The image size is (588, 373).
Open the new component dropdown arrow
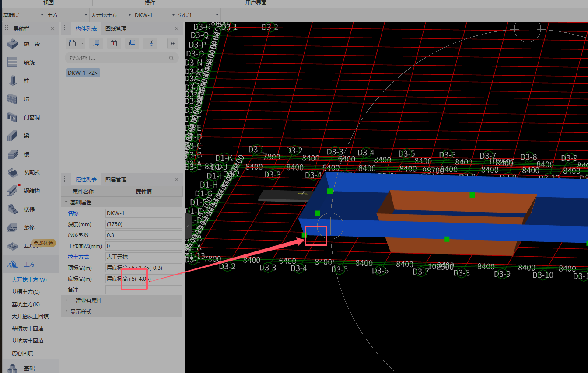pos(82,43)
